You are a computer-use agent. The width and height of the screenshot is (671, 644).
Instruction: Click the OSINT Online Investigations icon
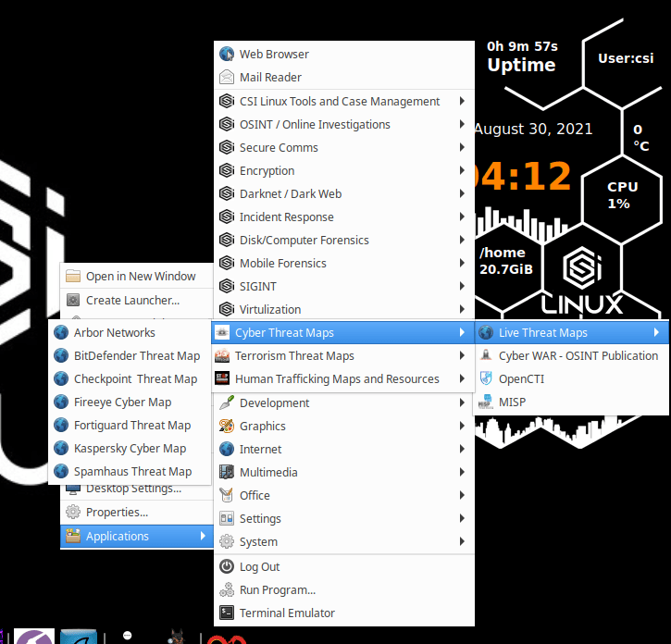pyautogui.click(x=227, y=124)
